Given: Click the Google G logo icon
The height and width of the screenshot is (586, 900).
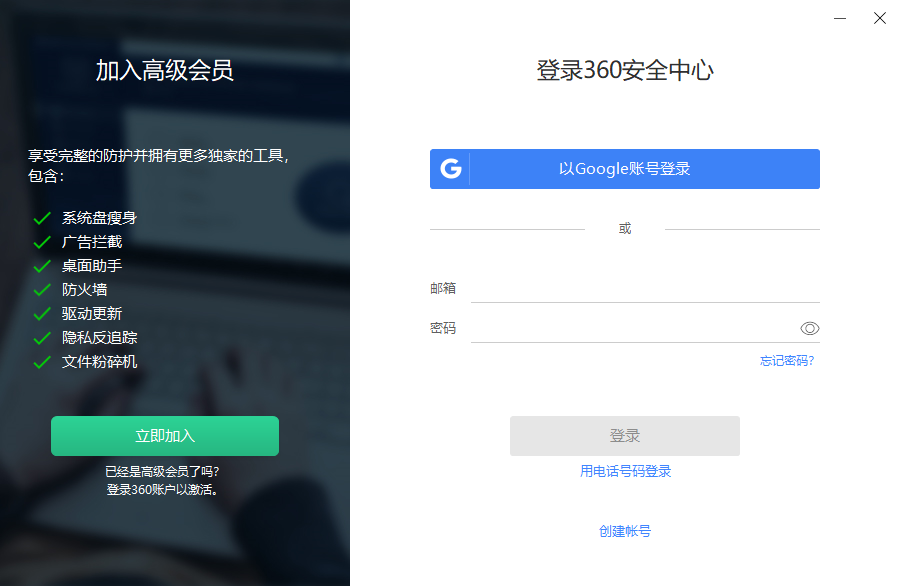Looking at the screenshot, I should click(451, 169).
